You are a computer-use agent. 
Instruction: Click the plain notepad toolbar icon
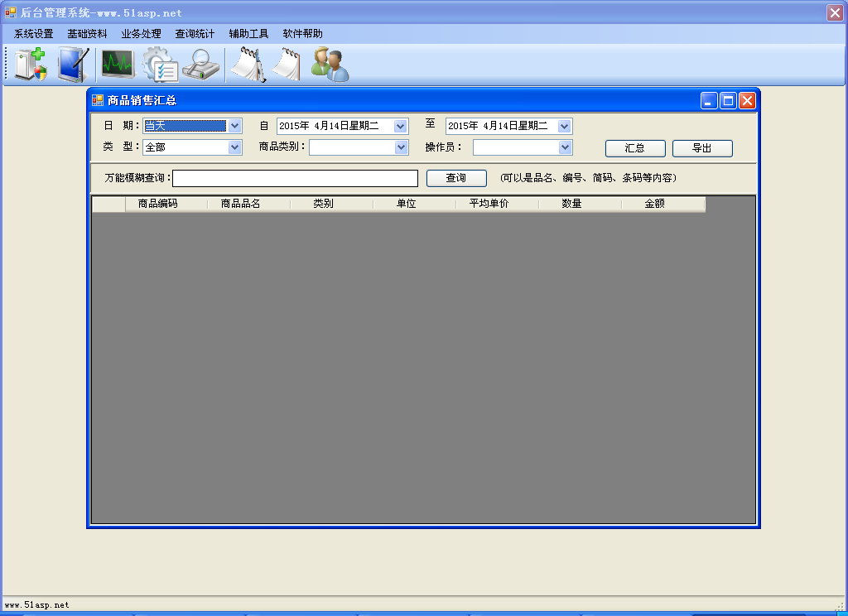pos(287,65)
